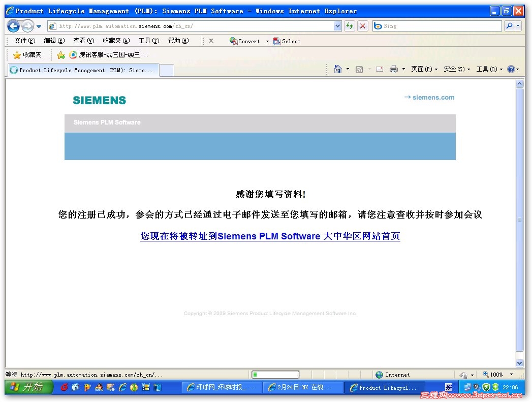Click the Convert toolbar button
Image resolution: width=532 pixels, height=402 pixels.
(244, 41)
